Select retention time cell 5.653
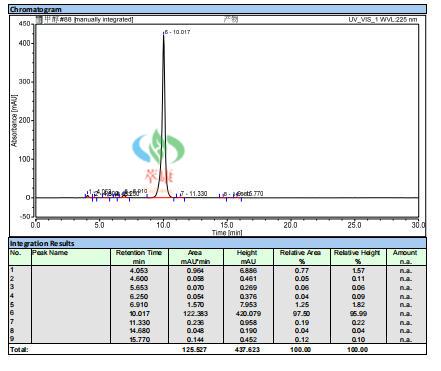Screen dimensions: 441x371 point(139,288)
